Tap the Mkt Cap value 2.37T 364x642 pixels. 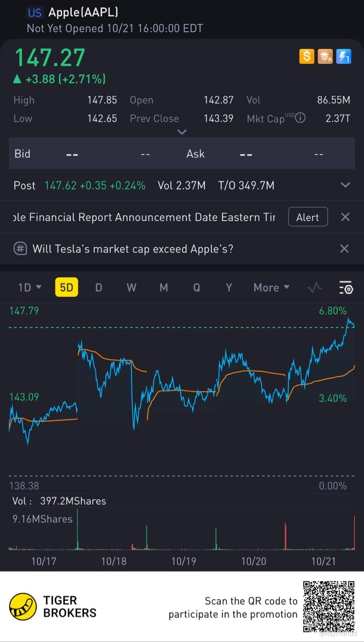tap(338, 118)
